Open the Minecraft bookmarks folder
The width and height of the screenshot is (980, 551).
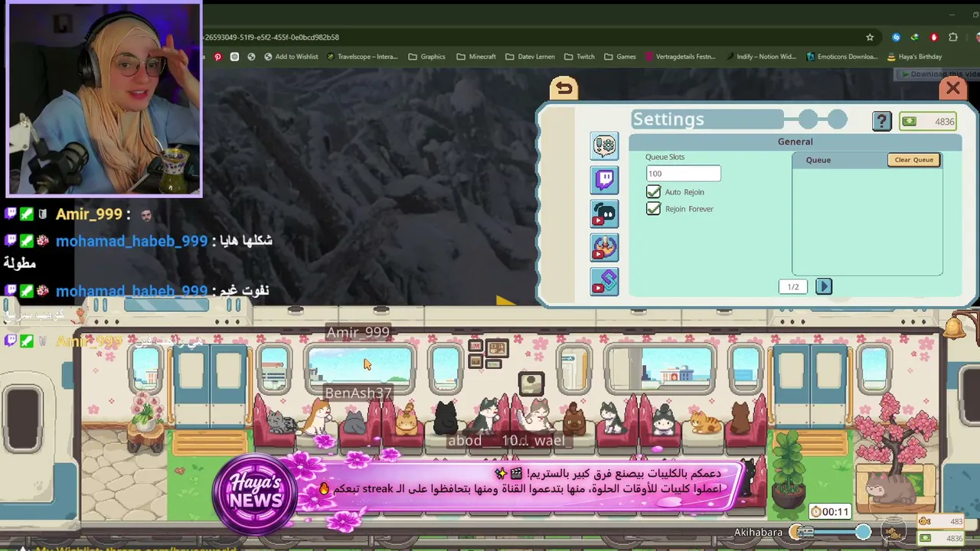point(476,57)
